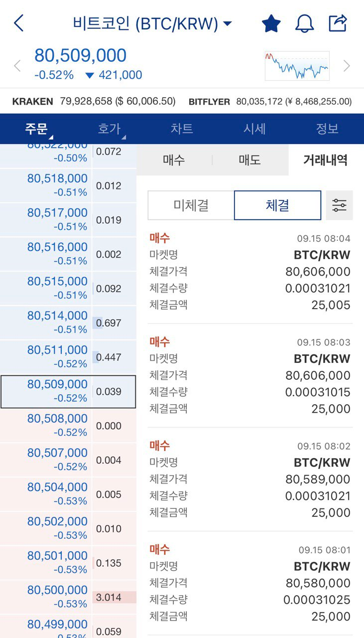Open price alert bell icon
Viewport: 364px width, 638px height.
tap(304, 23)
